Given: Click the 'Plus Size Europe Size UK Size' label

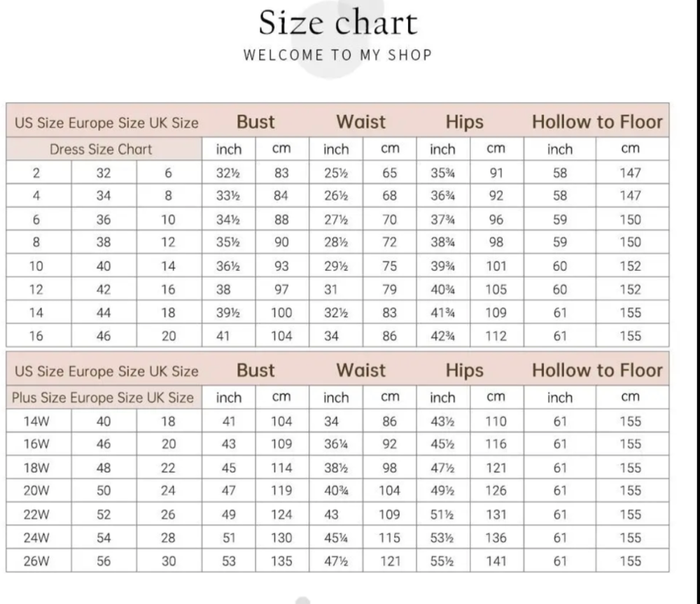Looking at the screenshot, I should (103, 398).
